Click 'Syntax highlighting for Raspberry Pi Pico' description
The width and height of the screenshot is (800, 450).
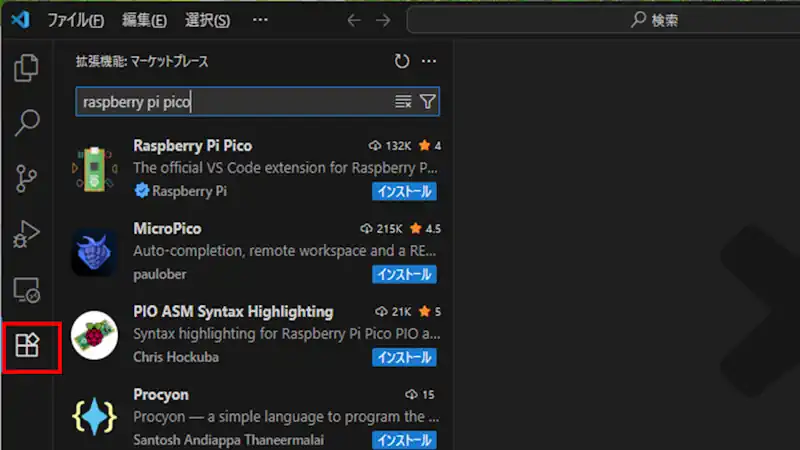coord(287,334)
